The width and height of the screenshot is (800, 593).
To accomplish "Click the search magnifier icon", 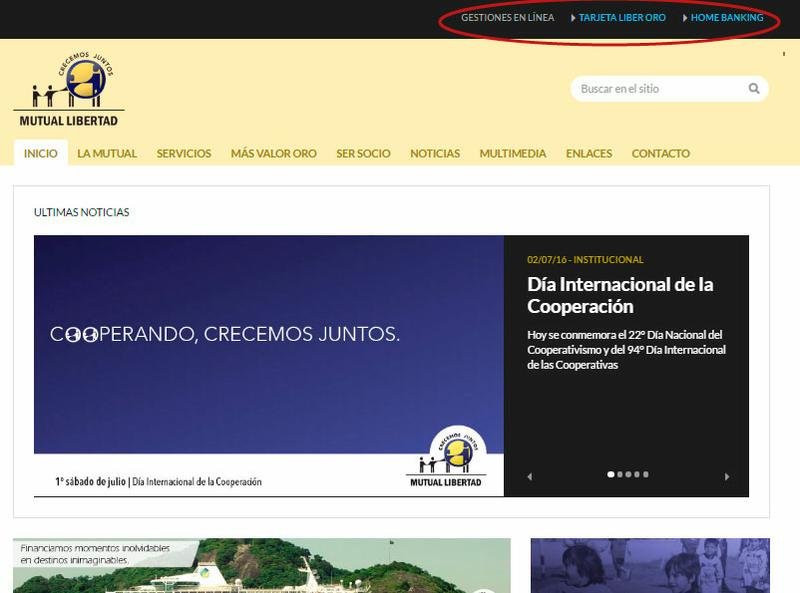I will (754, 89).
